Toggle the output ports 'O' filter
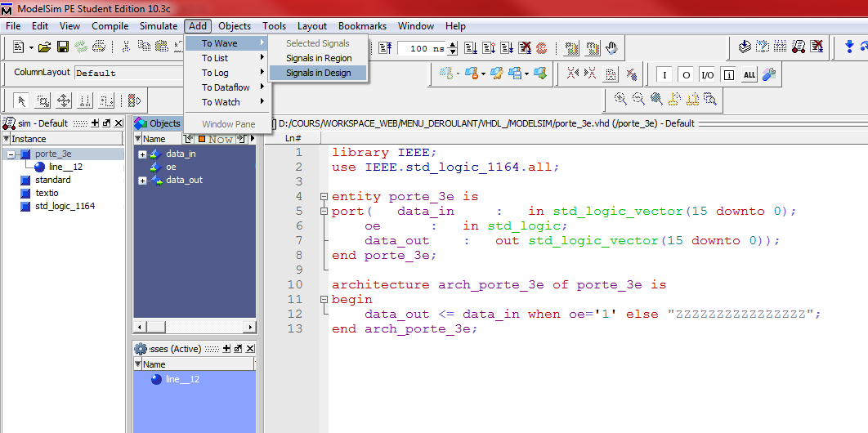 coord(686,75)
